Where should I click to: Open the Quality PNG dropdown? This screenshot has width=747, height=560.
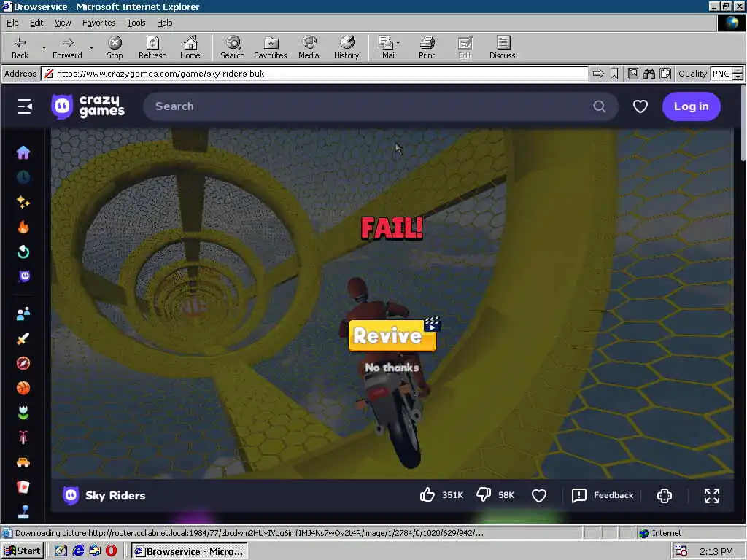click(x=738, y=74)
